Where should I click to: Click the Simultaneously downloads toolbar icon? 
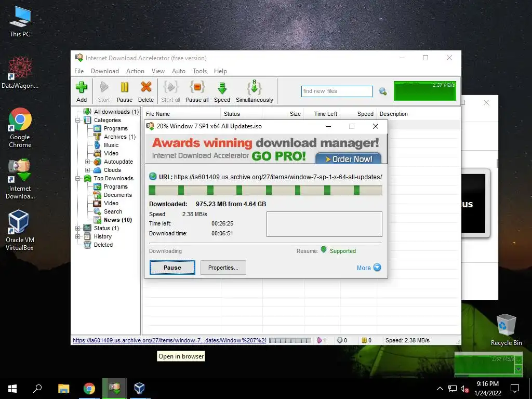point(255,91)
